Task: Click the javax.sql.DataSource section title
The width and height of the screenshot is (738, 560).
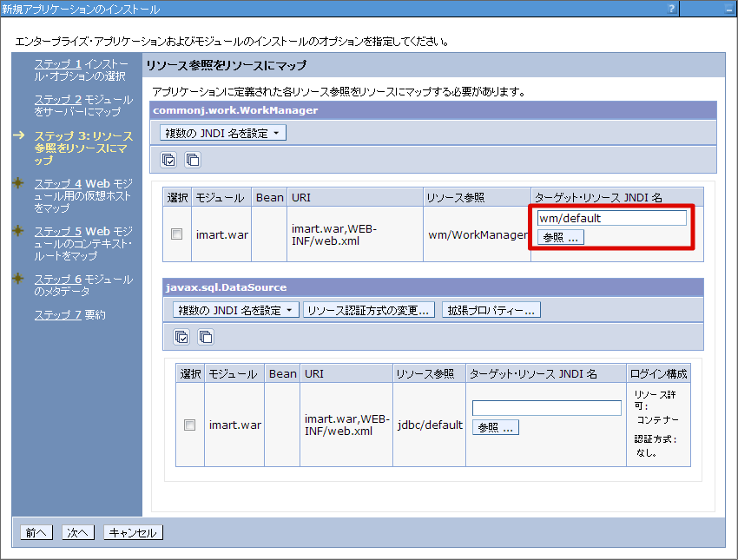Action: (226, 287)
